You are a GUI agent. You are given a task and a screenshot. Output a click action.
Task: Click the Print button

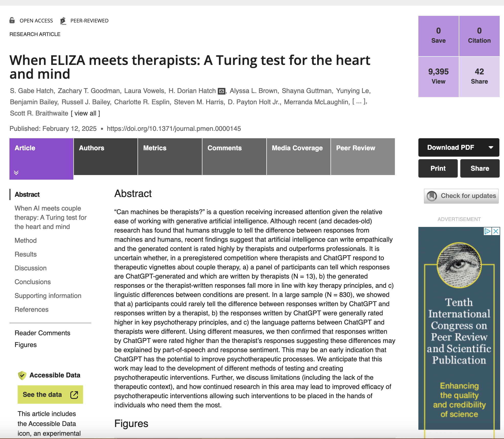438,168
